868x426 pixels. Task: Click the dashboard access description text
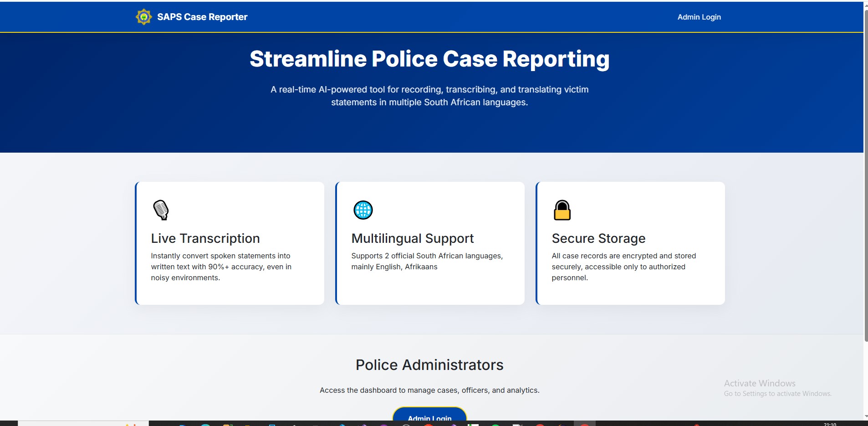click(x=429, y=390)
